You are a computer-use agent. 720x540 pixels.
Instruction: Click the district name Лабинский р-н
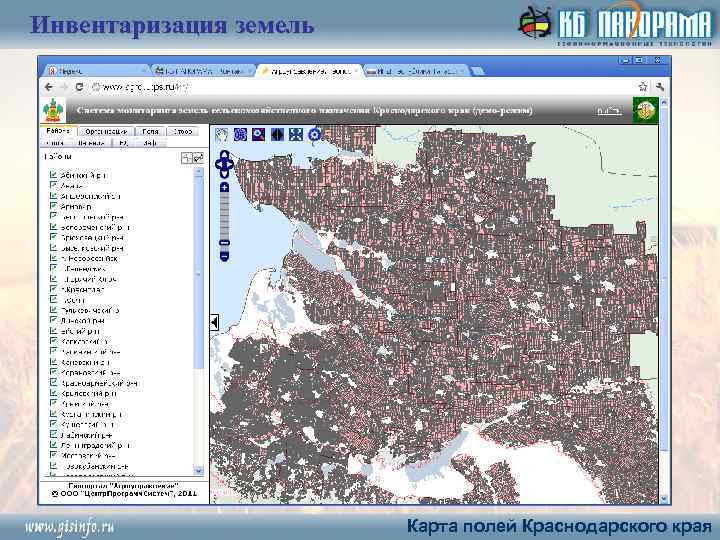click(x=86, y=435)
